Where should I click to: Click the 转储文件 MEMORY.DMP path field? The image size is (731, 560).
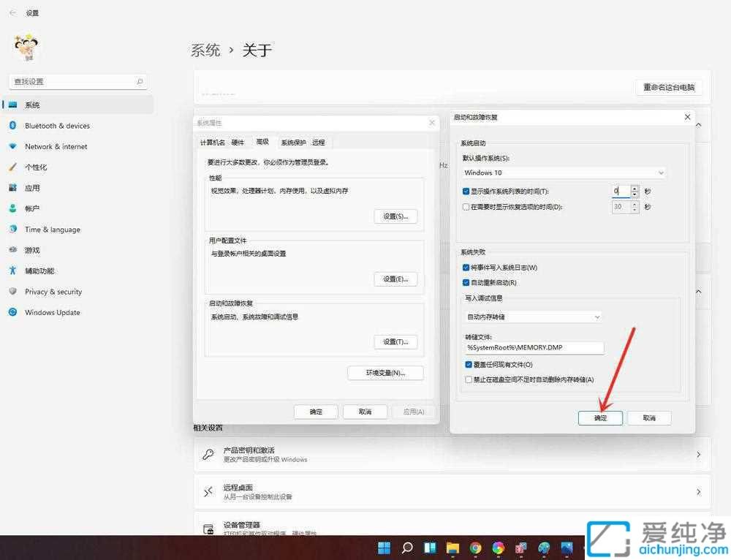[x=534, y=347]
